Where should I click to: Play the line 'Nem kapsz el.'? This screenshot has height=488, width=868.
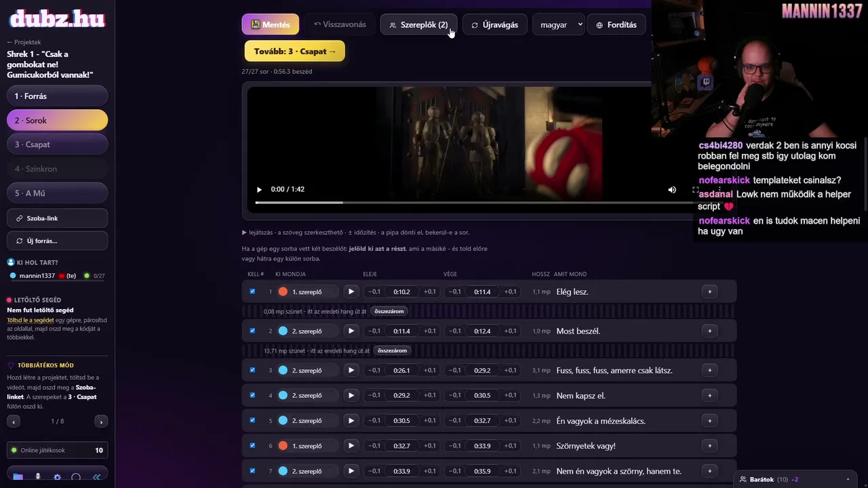351,395
